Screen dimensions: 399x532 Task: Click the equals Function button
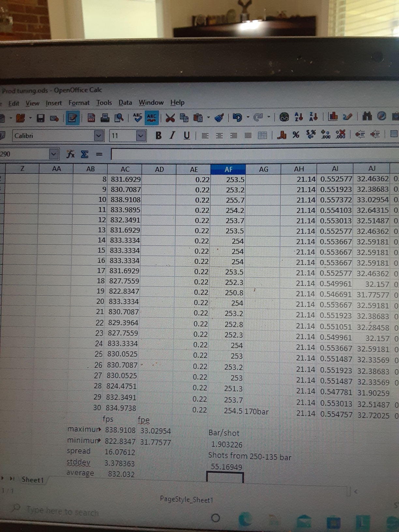99,154
